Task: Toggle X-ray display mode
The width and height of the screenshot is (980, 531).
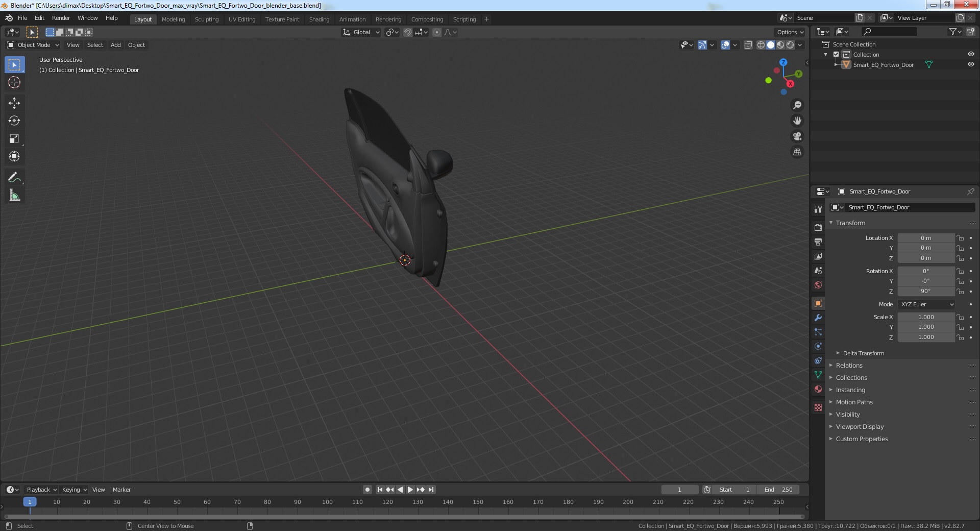Action: pyautogui.click(x=748, y=45)
